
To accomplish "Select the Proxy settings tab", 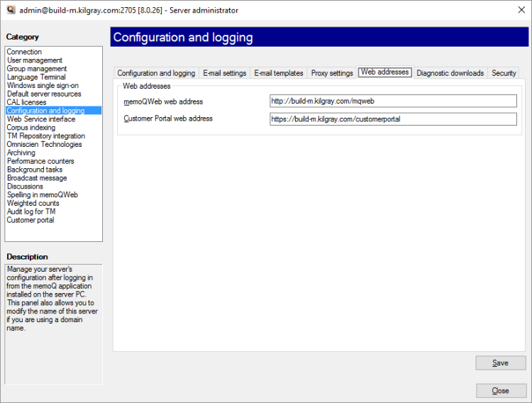I will tap(331, 73).
